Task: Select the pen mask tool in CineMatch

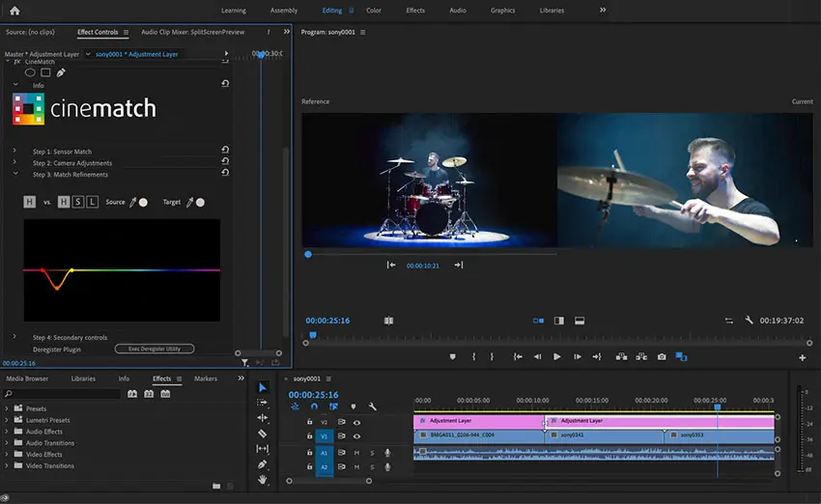Action: click(x=61, y=72)
